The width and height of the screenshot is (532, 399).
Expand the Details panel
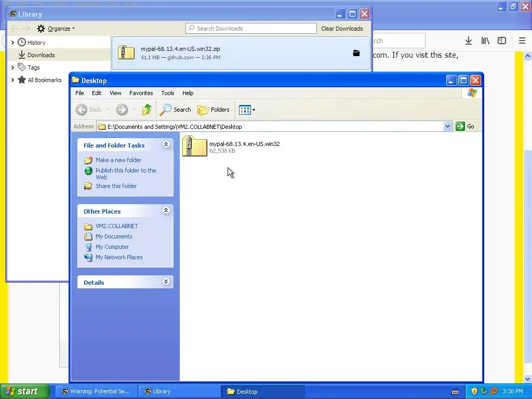click(166, 282)
